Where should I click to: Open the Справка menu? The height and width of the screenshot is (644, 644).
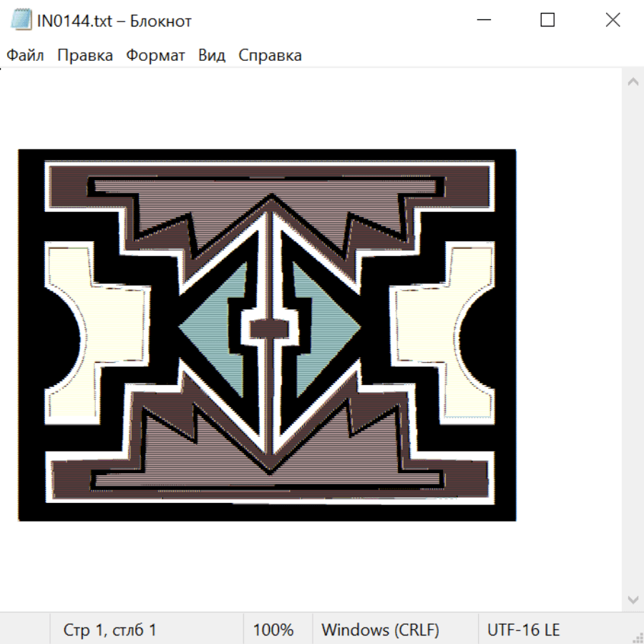click(270, 56)
